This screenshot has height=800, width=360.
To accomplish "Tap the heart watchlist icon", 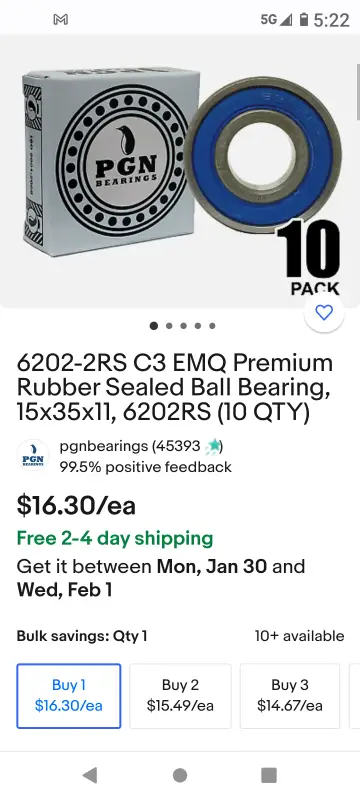I will [x=324, y=312].
